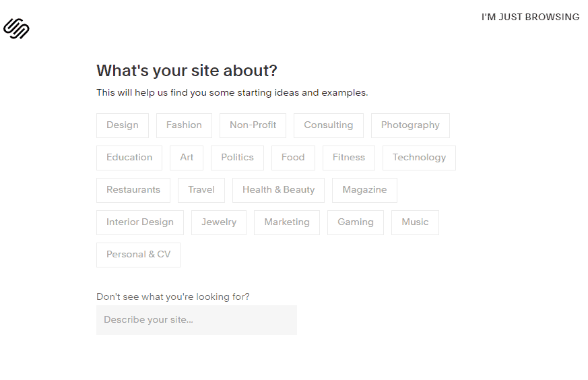The height and width of the screenshot is (380, 588).
Task: Click the "What's your site about?" heading
Action: [187, 71]
